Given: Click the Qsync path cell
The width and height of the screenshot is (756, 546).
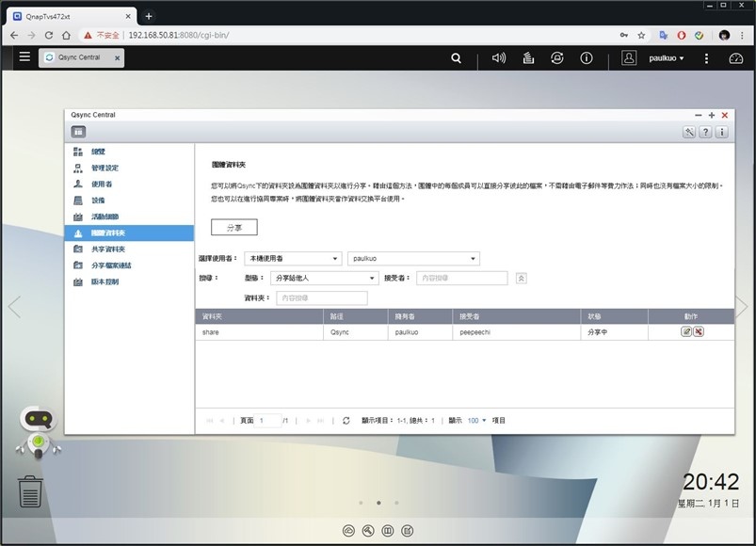Looking at the screenshot, I should (x=355, y=332).
